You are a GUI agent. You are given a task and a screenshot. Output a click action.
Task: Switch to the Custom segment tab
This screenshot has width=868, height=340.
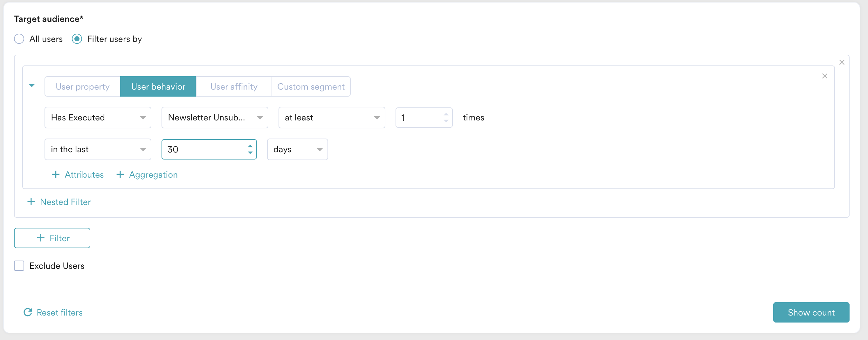coord(311,86)
